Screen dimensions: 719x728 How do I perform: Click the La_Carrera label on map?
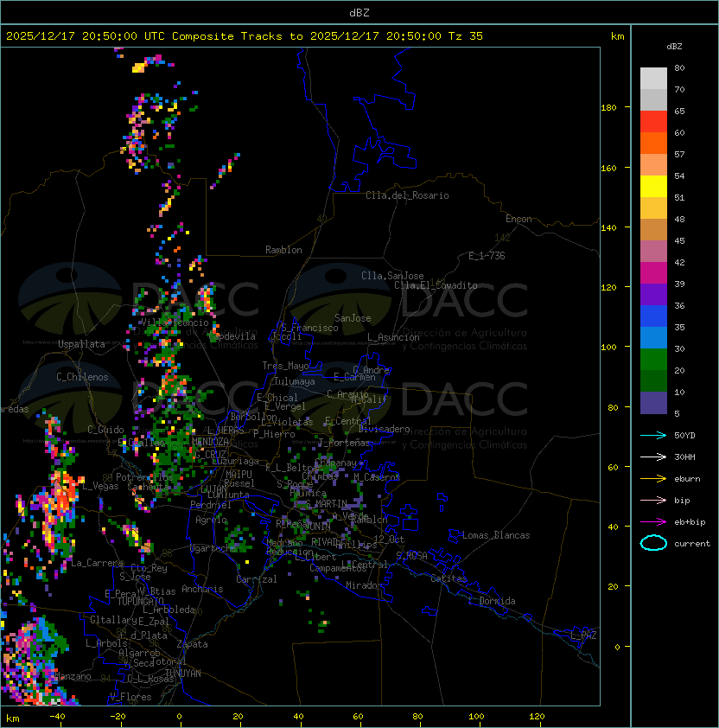[x=98, y=563]
